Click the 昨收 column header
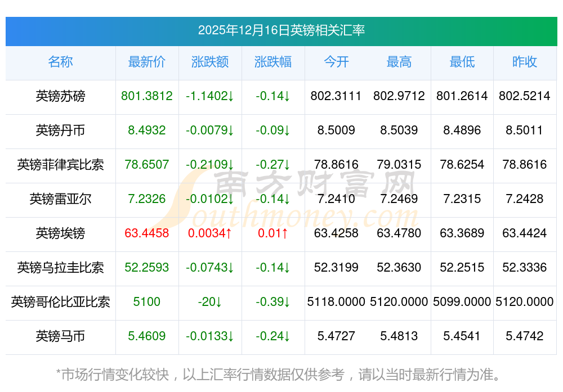The width and height of the screenshot is (563, 392). 524,62
